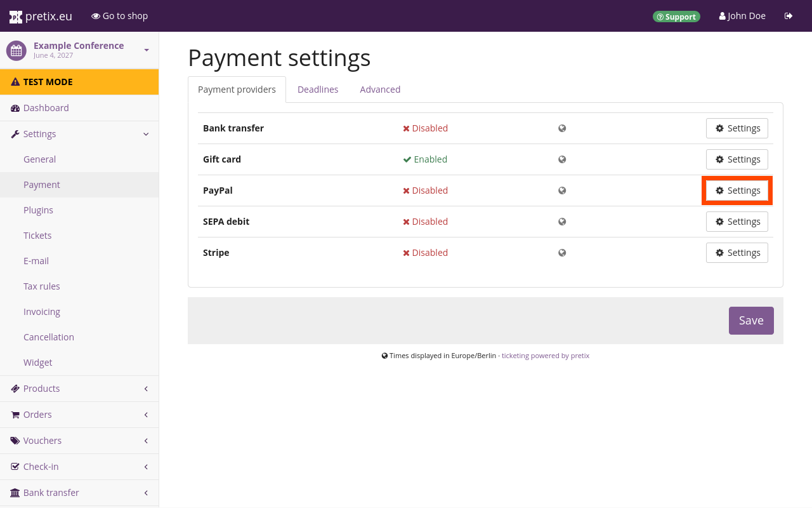812x508 pixels.
Task: Expand the Check-in section chevron
Action: (x=146, y=467)
